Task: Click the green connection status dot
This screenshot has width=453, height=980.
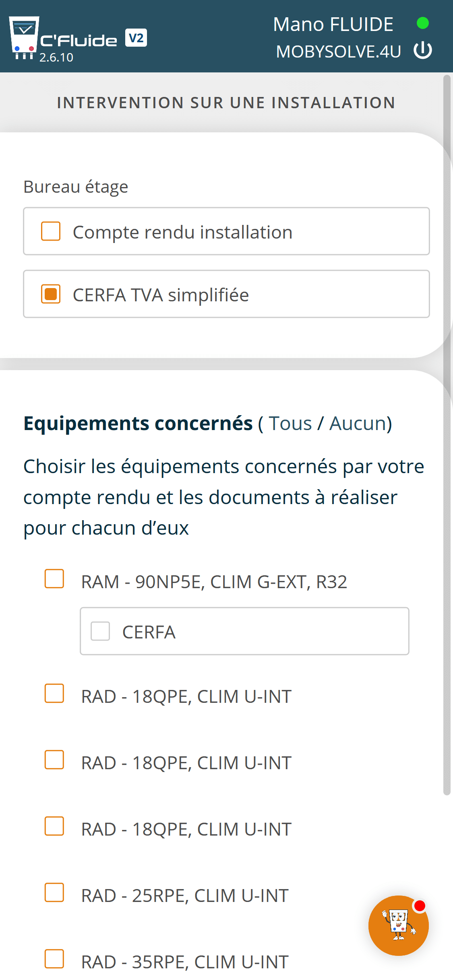Action: coord(422,23)
